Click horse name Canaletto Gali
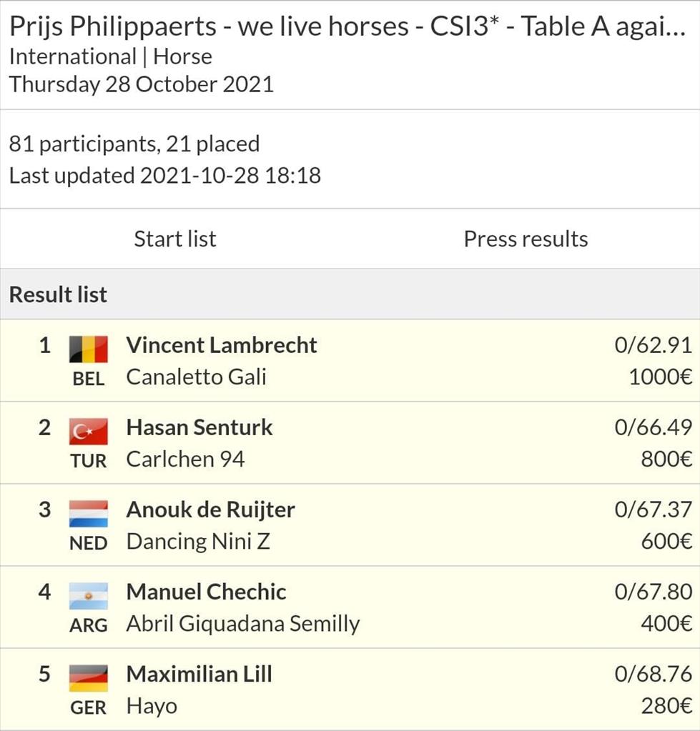 click(x=197, y=377)
